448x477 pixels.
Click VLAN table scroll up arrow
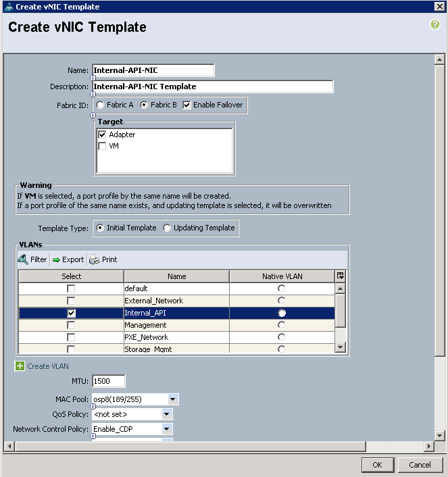[341, 288]
